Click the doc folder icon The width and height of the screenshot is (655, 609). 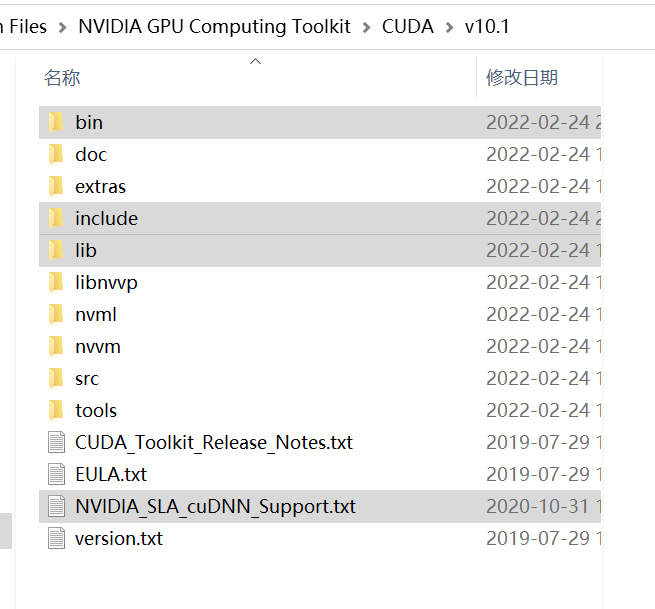point(57,155)
